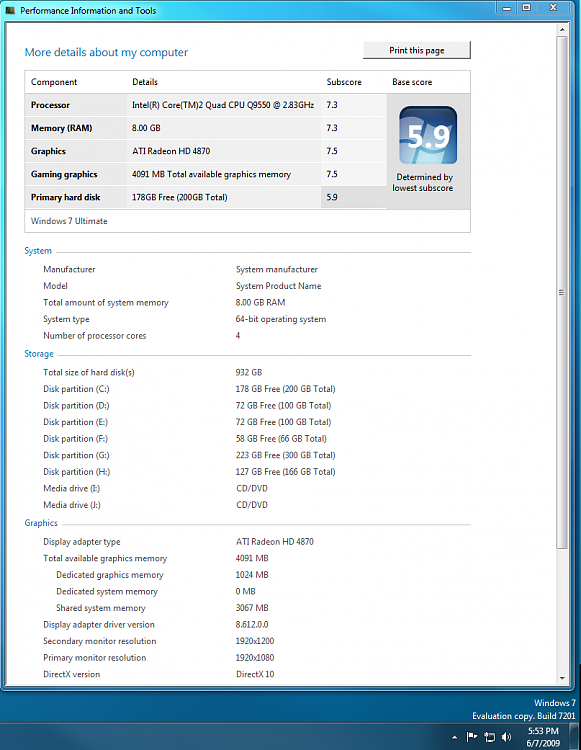
Task: Open the volume speaker tray icon
Action: point(506,737)
